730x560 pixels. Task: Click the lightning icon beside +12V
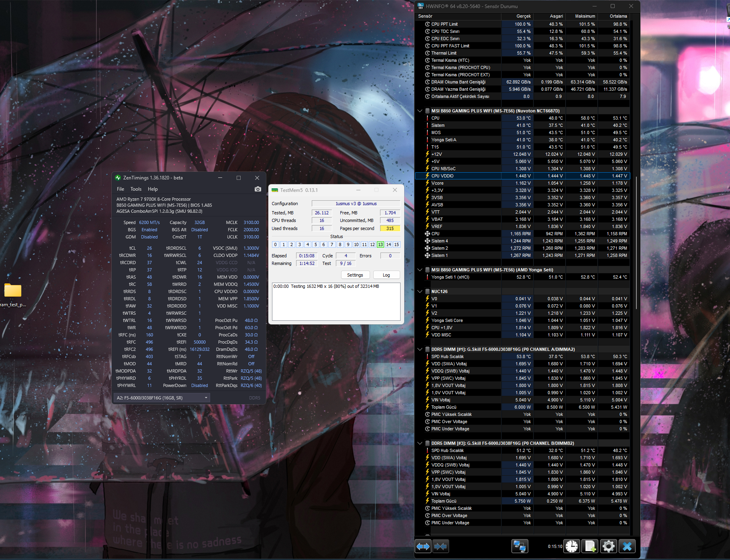(x=427, y=154)
